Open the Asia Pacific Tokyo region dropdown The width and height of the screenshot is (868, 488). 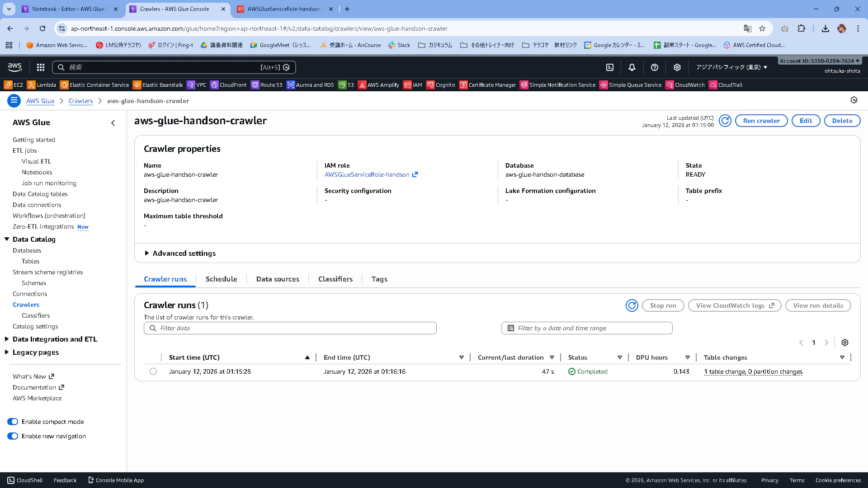[731, 67]
